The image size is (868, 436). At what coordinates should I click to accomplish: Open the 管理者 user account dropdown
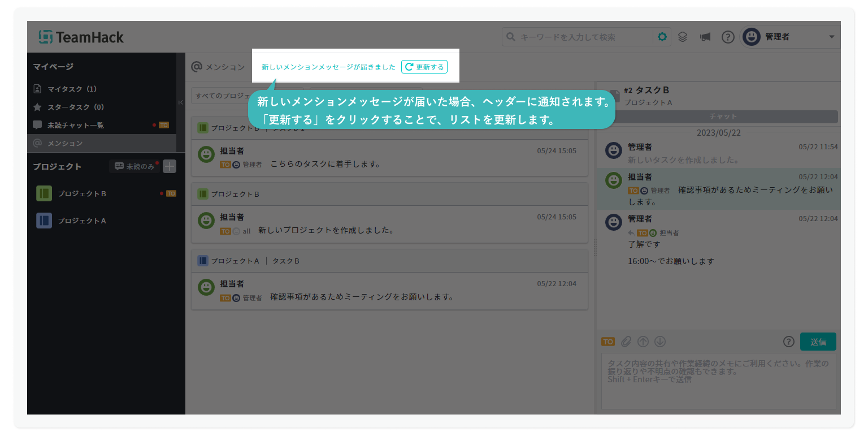790,37
